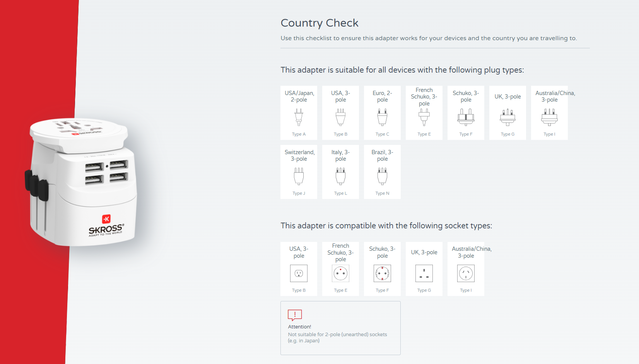Click the USA/Japan Type A plug icon
639x364 pixels.
click(299, 117)
